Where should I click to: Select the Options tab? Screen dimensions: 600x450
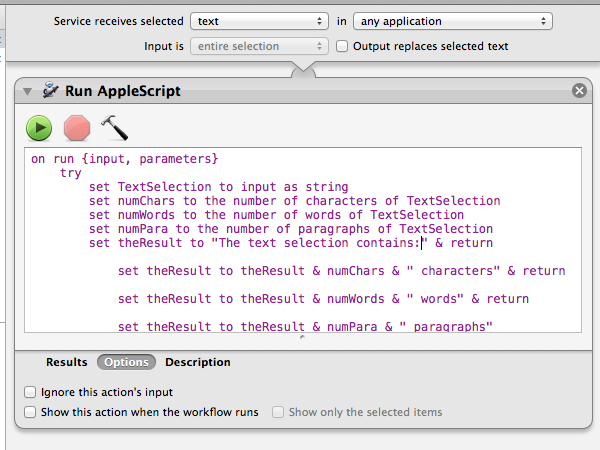(x=126, y=362)
